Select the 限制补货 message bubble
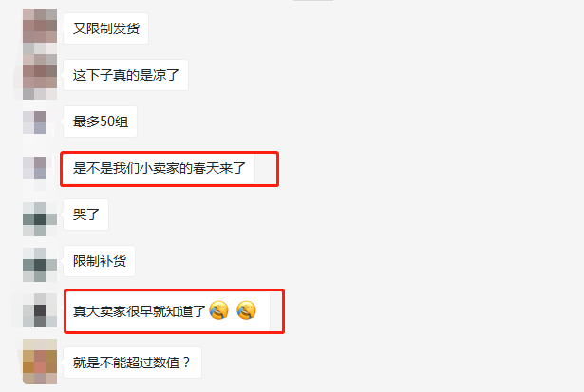The width and height of the screenshot is (584, 392). click(99, 261)
